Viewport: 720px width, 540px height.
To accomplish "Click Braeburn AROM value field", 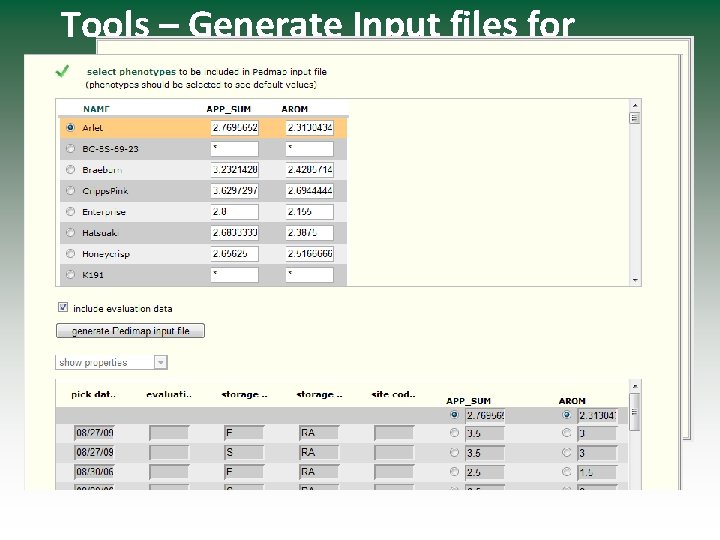I will pos(309,170).
